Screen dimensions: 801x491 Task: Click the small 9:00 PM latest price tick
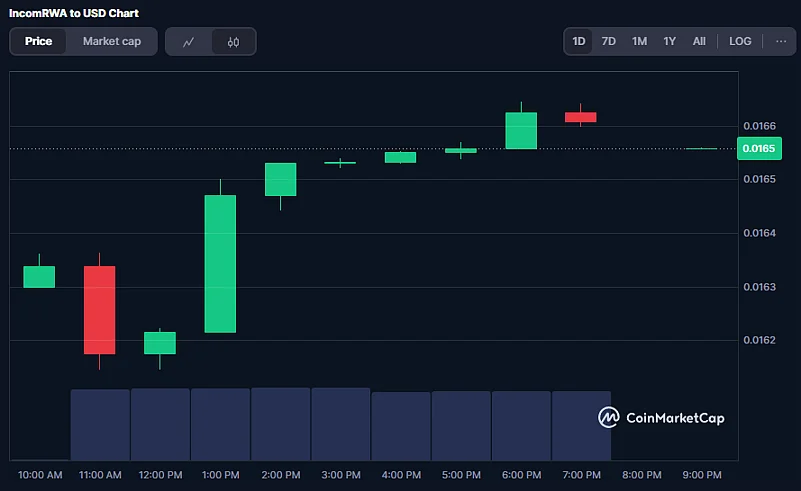point(701,149)
